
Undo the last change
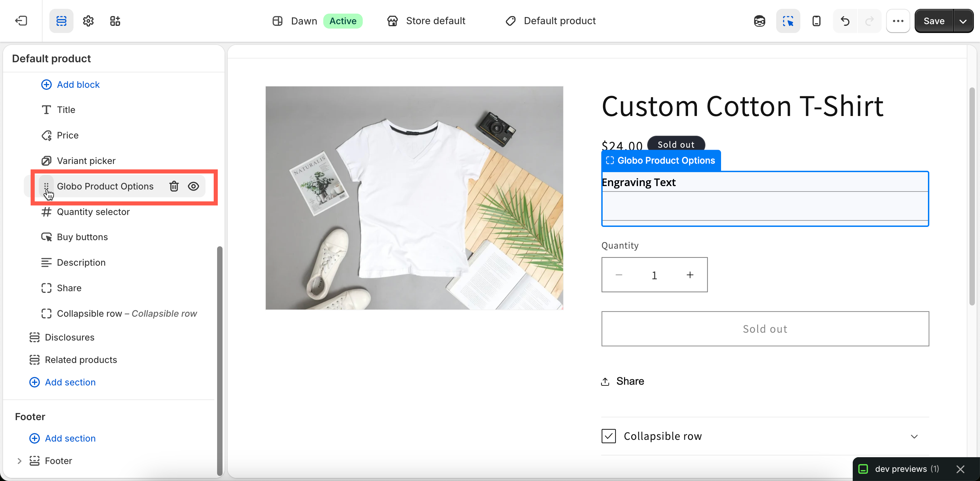tap(845, 21)
